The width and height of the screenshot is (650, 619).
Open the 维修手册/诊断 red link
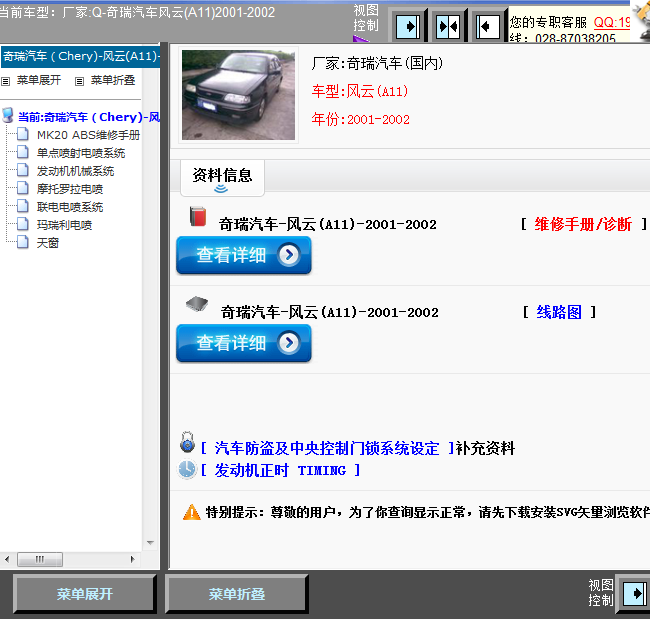point(583,224)
